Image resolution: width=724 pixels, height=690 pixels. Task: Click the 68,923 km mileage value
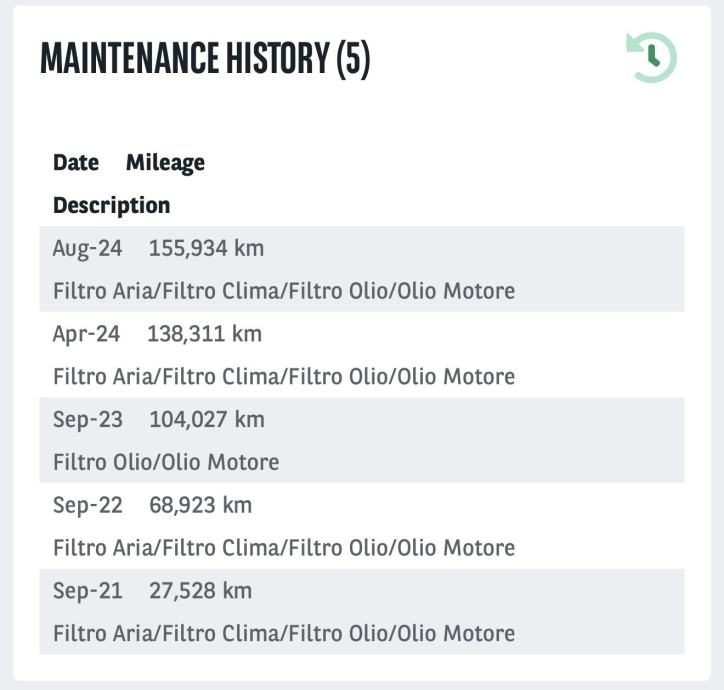[200, 506]
